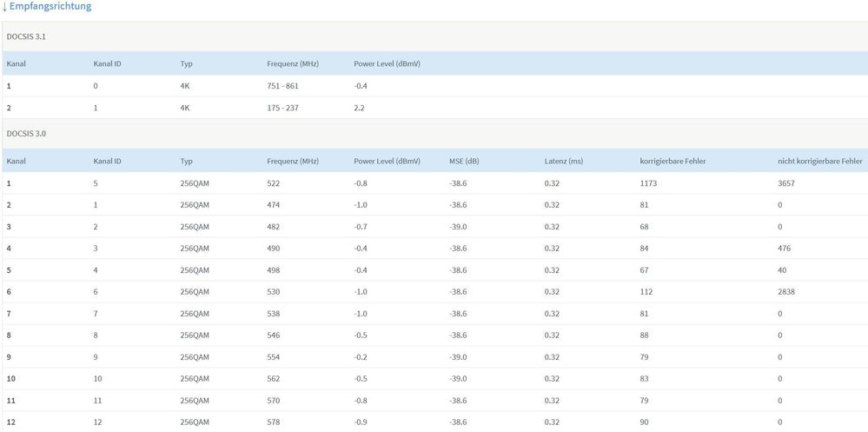
Task: Select the frequency value 546
Action: (274, 335)
